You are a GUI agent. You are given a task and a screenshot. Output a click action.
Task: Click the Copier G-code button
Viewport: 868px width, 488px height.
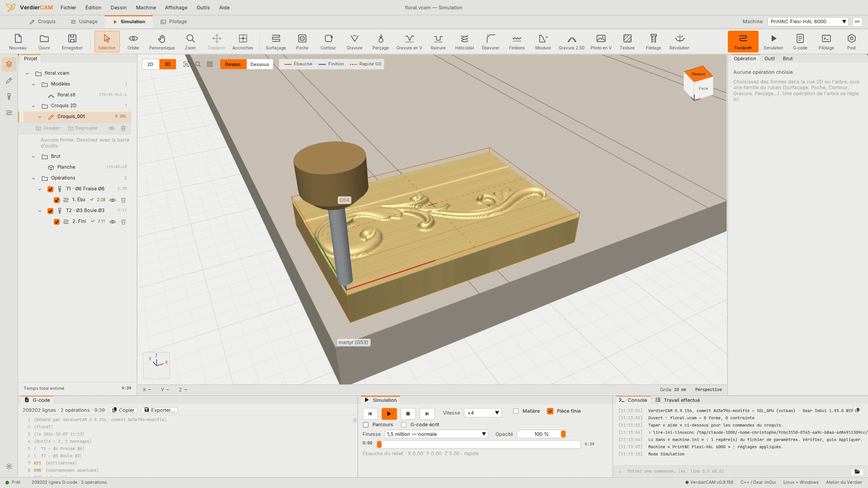point(123,410)
